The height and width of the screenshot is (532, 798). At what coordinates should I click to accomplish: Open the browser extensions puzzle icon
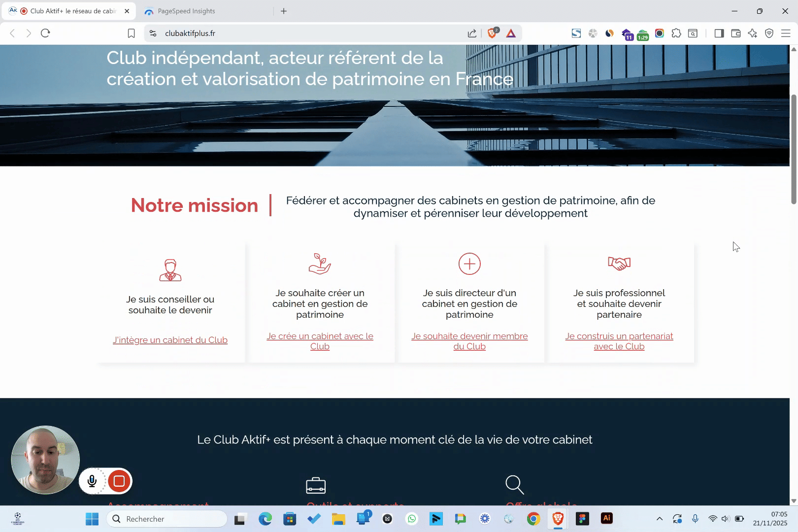[x=676, y=33]
